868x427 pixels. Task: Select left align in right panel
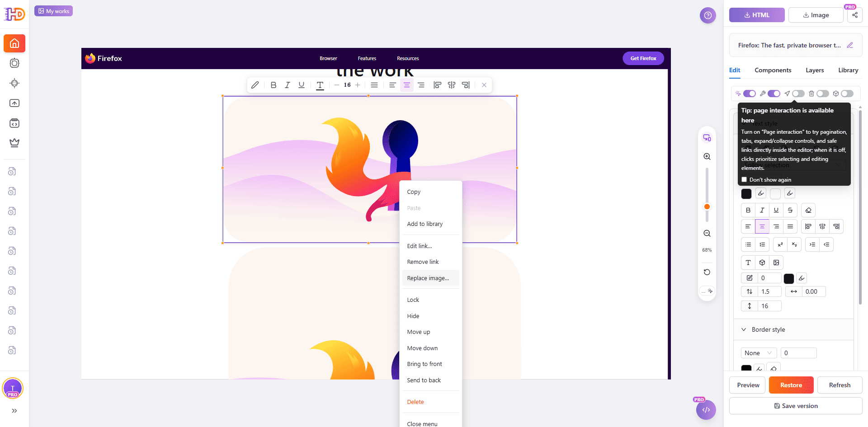pyautogui.click(x=748, y=226)
